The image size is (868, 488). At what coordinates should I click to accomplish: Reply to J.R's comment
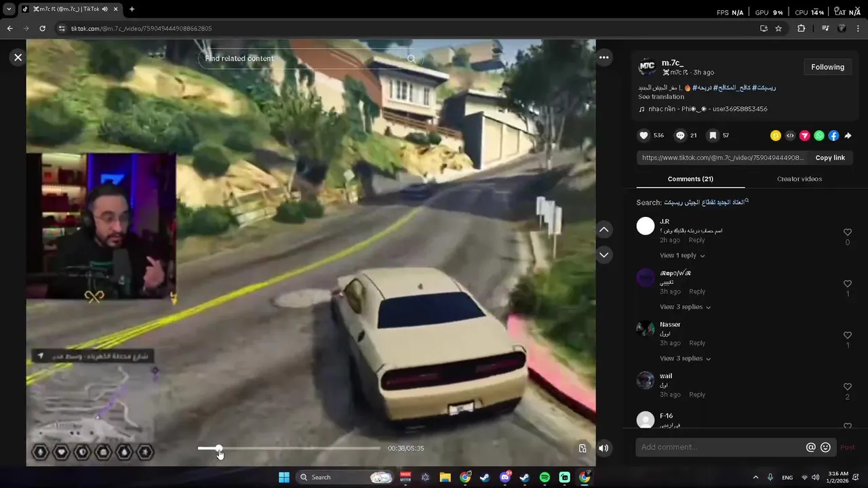[x=697, y=240]
